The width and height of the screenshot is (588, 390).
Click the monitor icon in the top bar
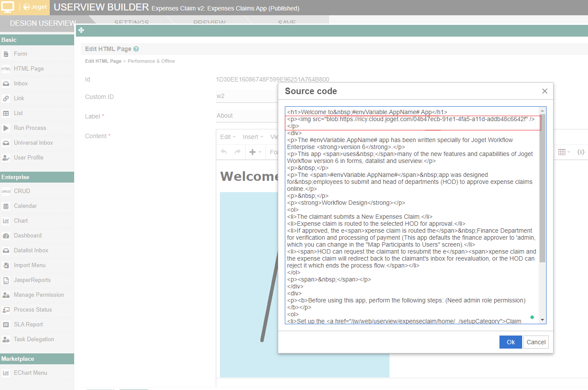[x=8, y=7]
